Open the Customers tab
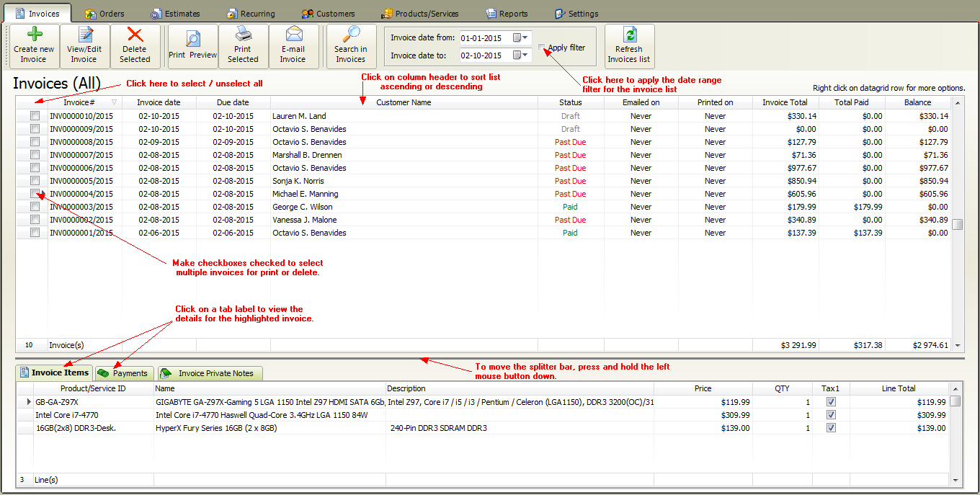The image size is (980, 495). pyautogui.click(x=329, y=14)
